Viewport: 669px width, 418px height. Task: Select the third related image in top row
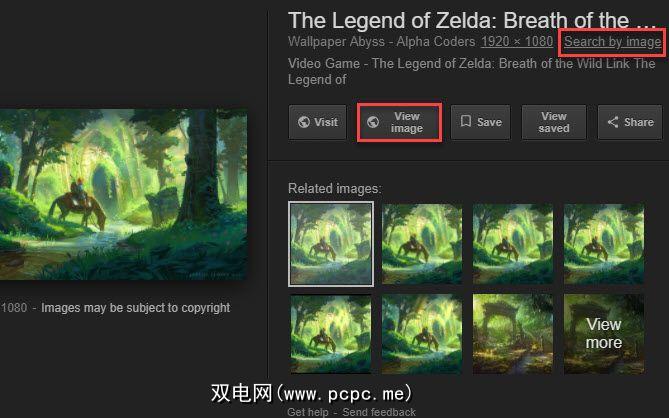[x=513, y=244]
